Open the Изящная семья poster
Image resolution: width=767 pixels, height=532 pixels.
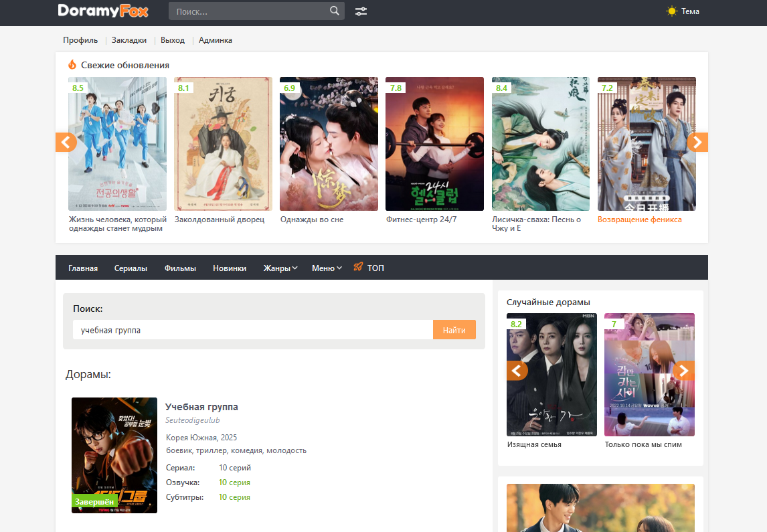click(551, 375)
